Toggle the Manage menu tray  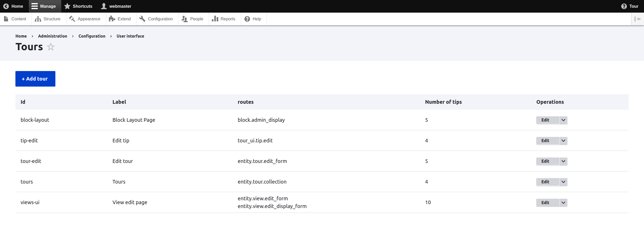(x=43, y=6)
